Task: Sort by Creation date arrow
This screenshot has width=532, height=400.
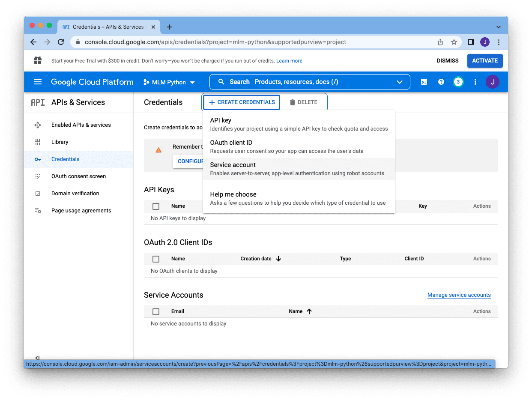Action: 278,259
